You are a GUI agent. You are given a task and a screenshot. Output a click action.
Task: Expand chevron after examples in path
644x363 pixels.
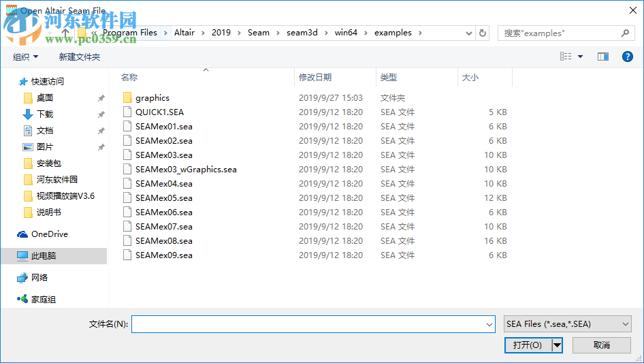point(420,33)
